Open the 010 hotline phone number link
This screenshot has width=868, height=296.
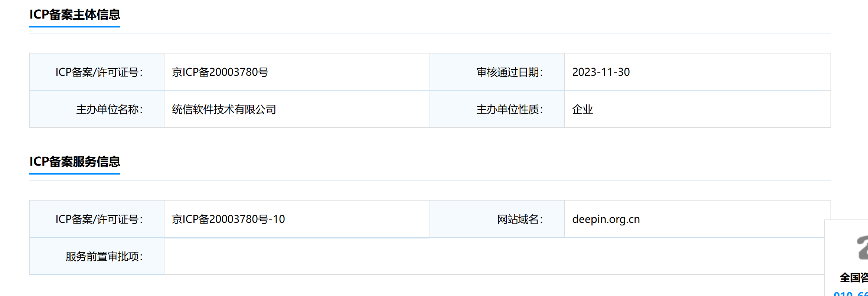pyautogui.click(x=851, y=293)
